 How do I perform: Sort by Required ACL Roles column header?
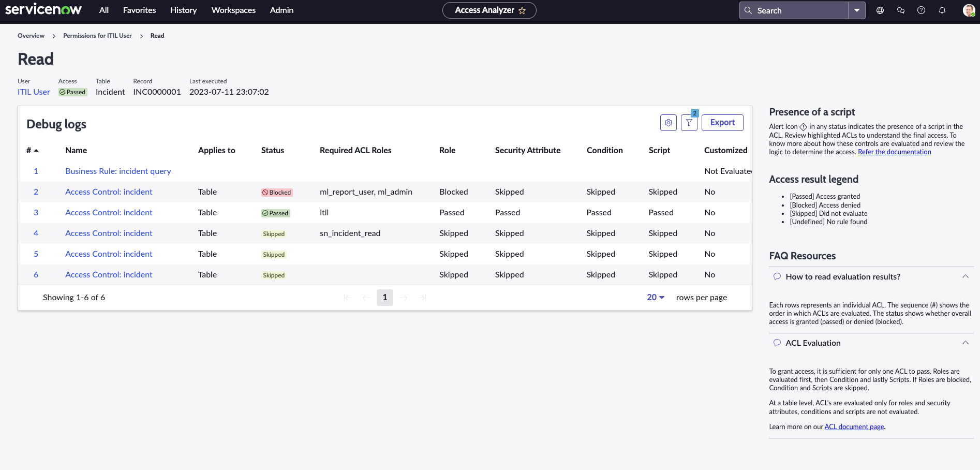coord(355,151)
